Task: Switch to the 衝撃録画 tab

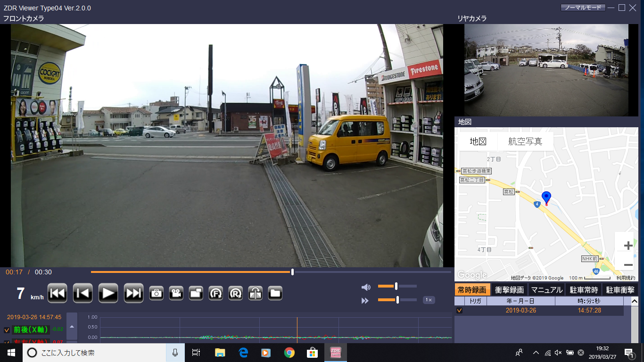Action: pos(509,290)
